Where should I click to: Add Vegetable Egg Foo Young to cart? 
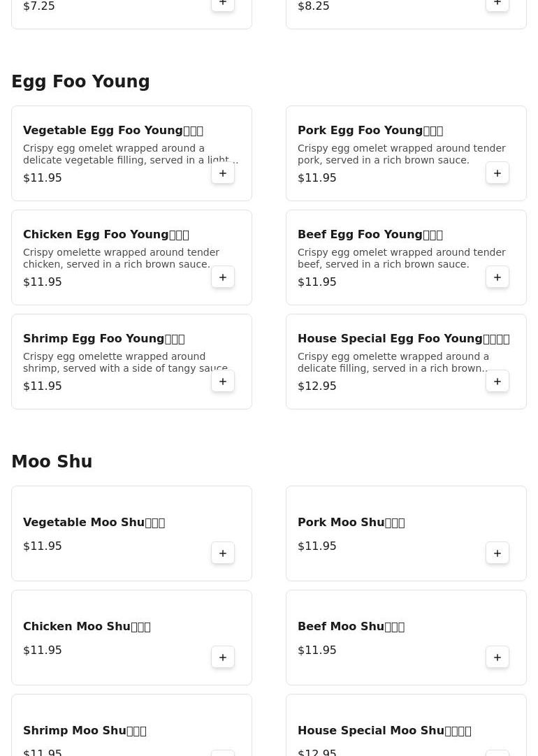click(223, 173)
